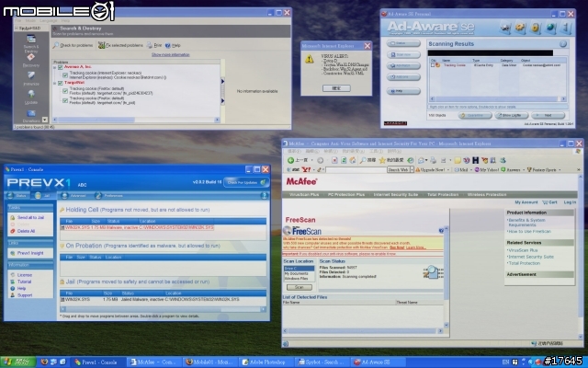Click Scan now button in Ad-Aware sidebar

[403, 55]
